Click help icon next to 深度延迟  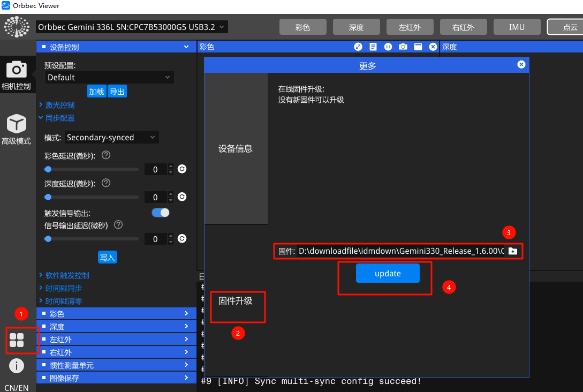pos(106,183)
